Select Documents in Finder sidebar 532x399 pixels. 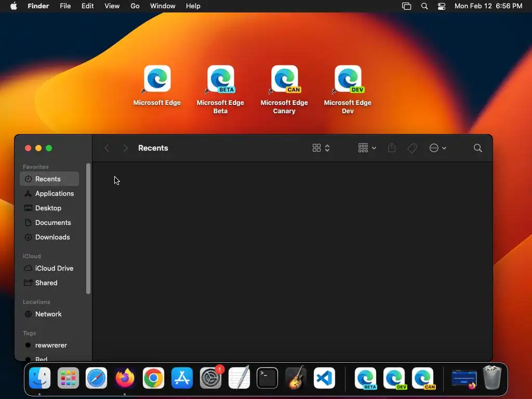(x=49, y=222)
